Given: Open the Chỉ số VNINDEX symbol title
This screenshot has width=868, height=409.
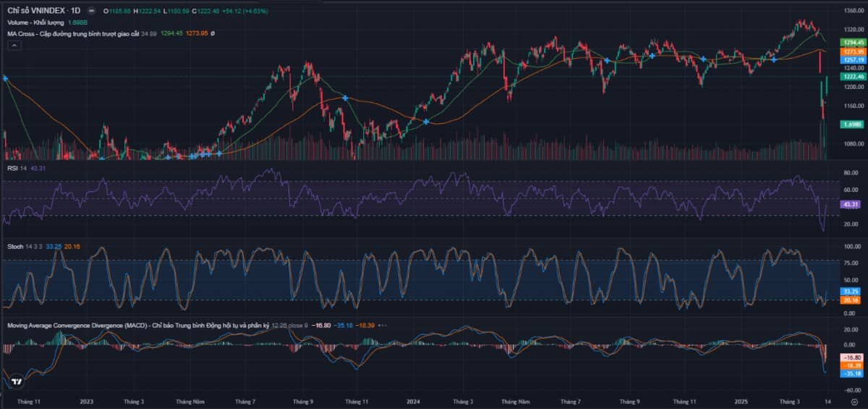Looking at the screenshot, I should click(x=44, y=11).
